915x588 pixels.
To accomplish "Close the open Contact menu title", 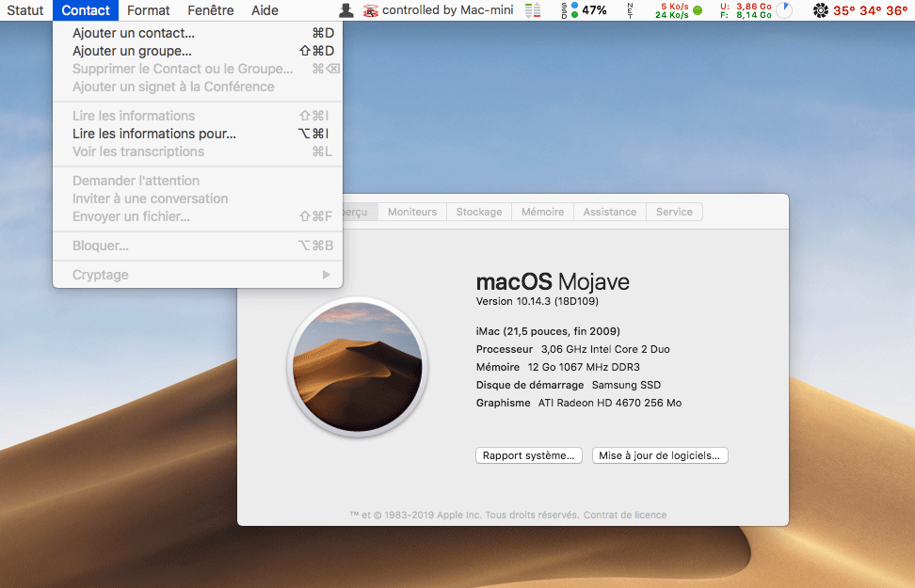I will 86,10.
